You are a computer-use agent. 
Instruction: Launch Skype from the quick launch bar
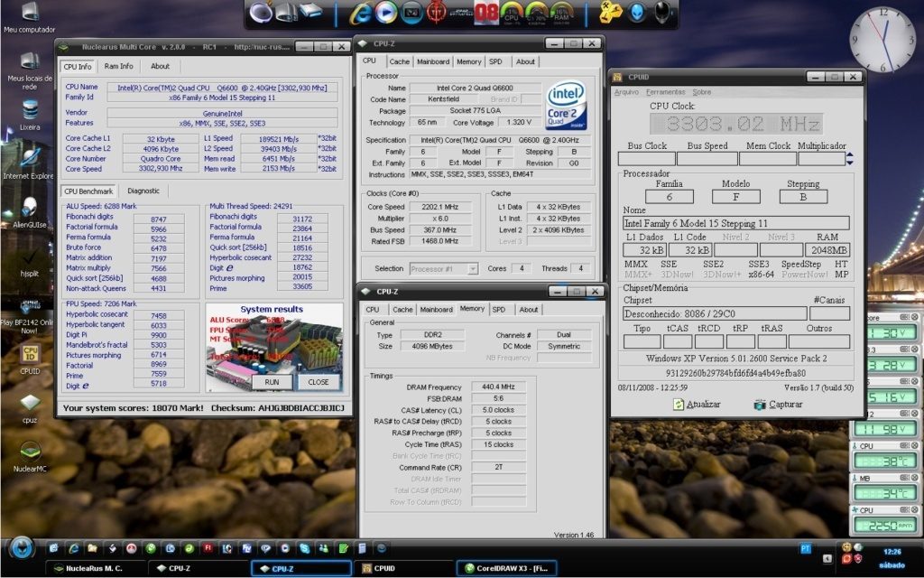point(304,548)
